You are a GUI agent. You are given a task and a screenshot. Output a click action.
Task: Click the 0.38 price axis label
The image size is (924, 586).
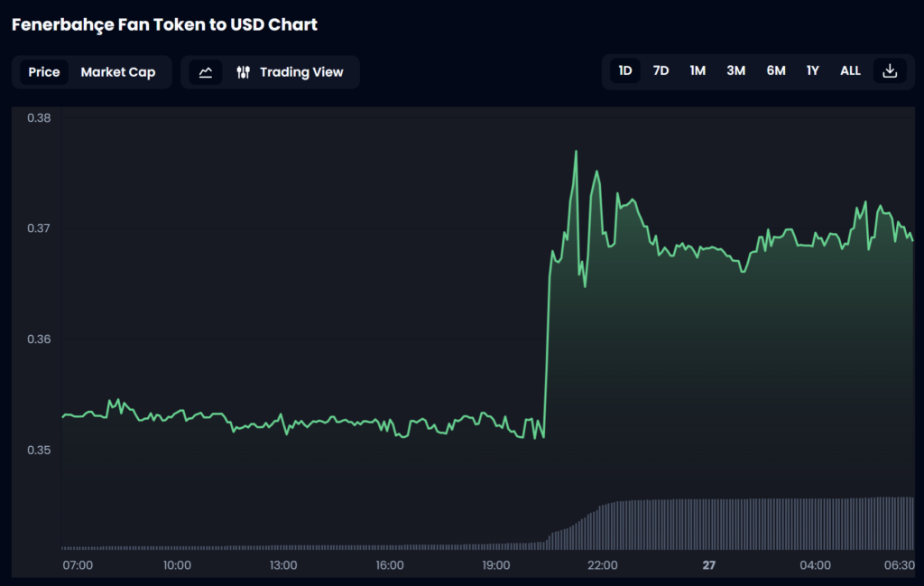point(39,118)
